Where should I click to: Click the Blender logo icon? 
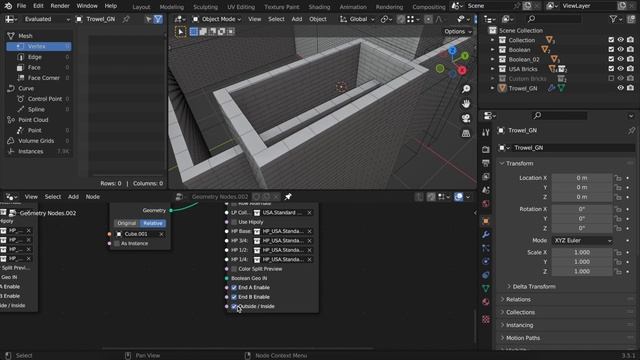(8, 6)
